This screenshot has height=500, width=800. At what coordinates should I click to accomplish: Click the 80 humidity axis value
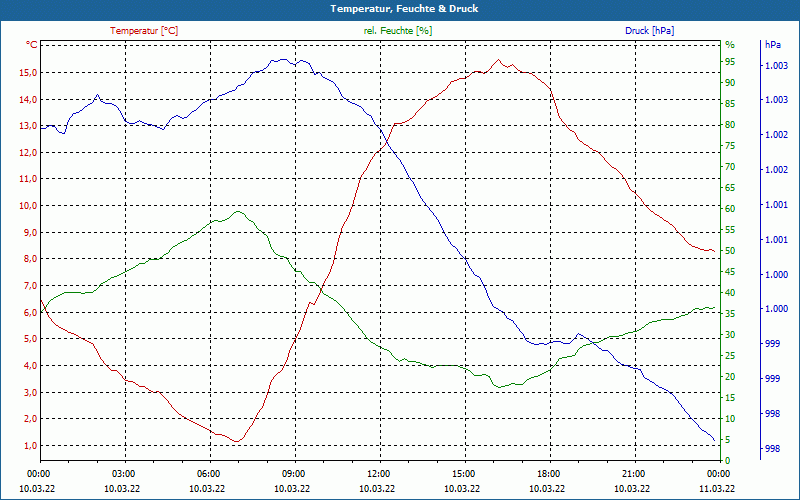coord(730,124)
